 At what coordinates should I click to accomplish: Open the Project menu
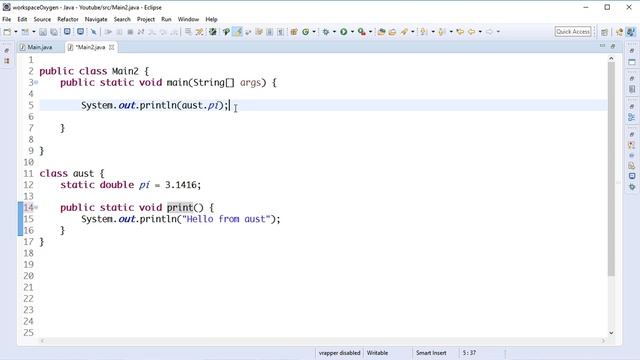[x=146, y=19]
